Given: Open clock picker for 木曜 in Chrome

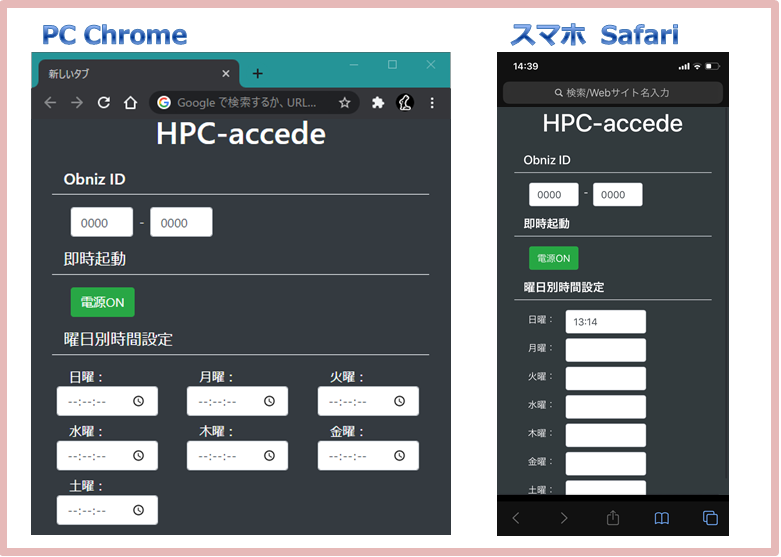Looking at the screenshot, I should tap(269, 455).
